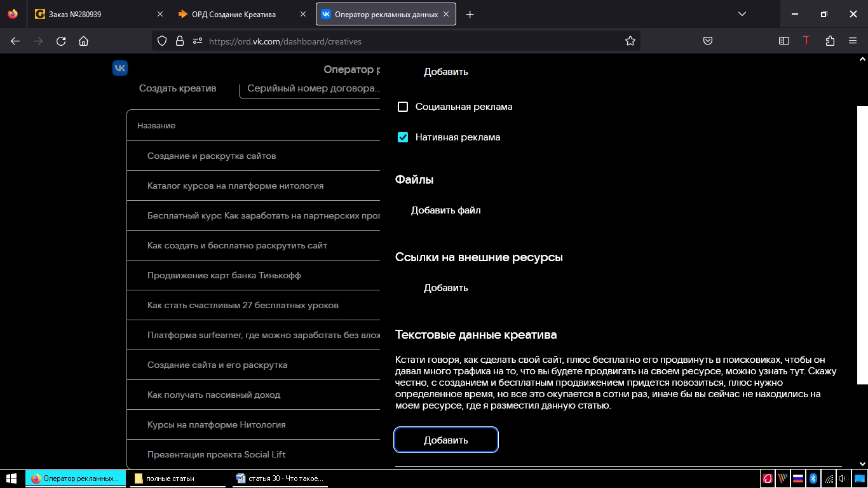Click the scrollbar up arrow
The height and width of the screenshot is (488, 868).
pos(862,58)
